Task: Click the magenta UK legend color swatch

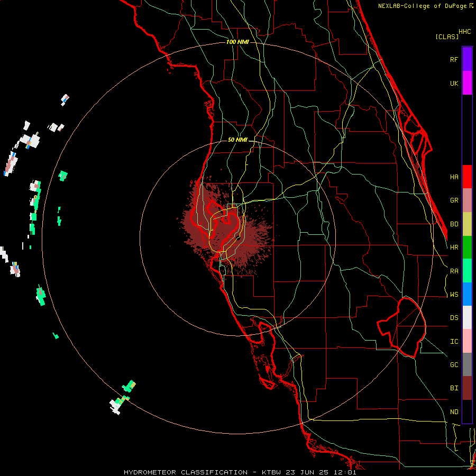Action: click(x=467, y=83)
